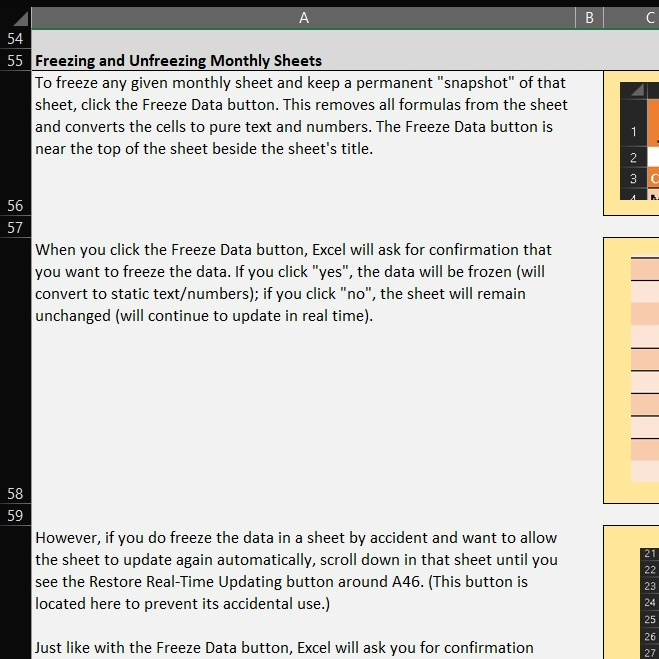659x659 pixels.
Task: Click the paragraph starting 'However, if you do freeze'
Action: 296,570
